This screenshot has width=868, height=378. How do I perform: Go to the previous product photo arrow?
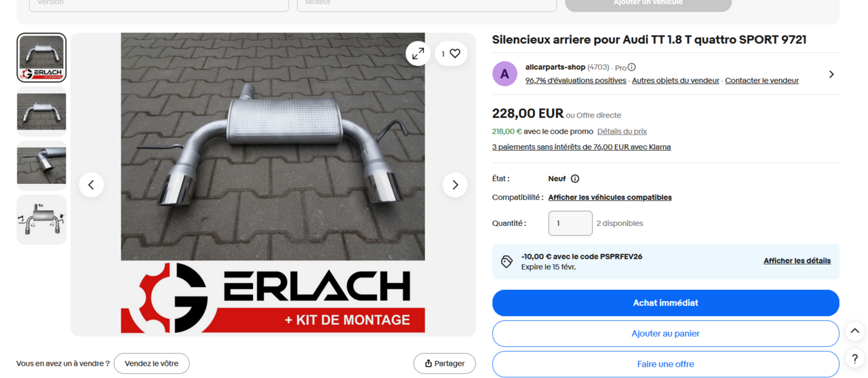(x=92, y=185)
